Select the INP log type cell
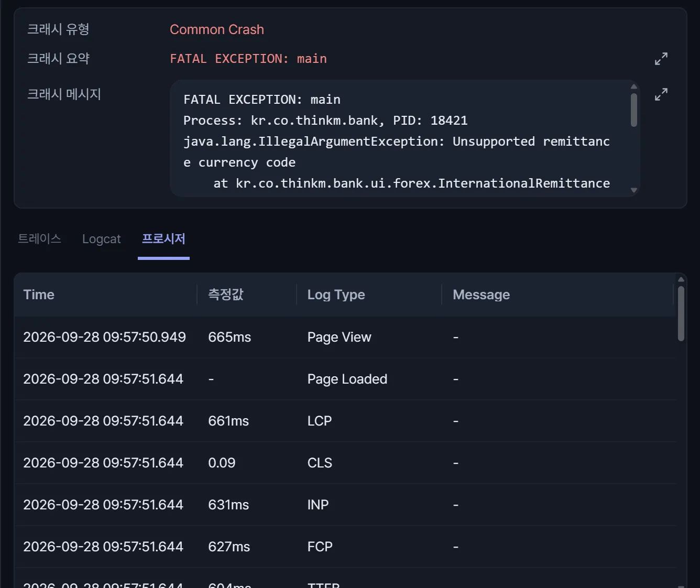 [x=318, y=505]
